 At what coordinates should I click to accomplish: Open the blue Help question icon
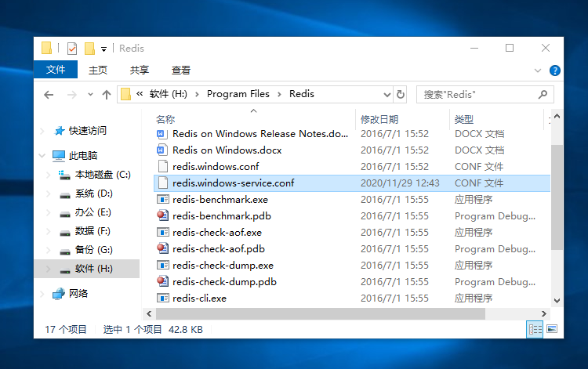(x=554, y=71)
